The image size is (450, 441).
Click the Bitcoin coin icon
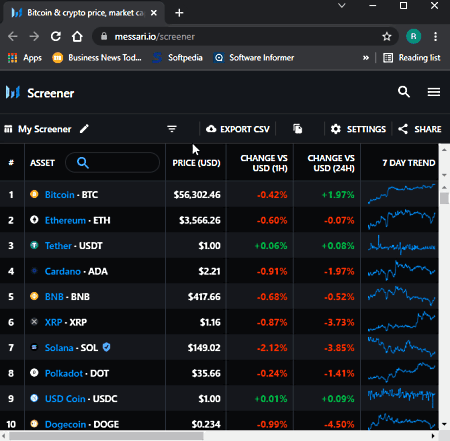(34, 194)
